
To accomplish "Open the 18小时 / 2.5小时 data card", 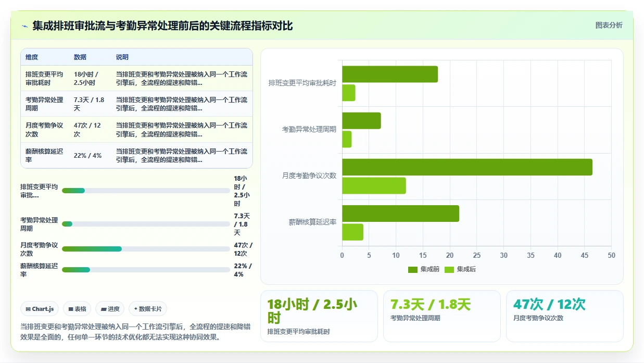I will click(x=319, y=316).
